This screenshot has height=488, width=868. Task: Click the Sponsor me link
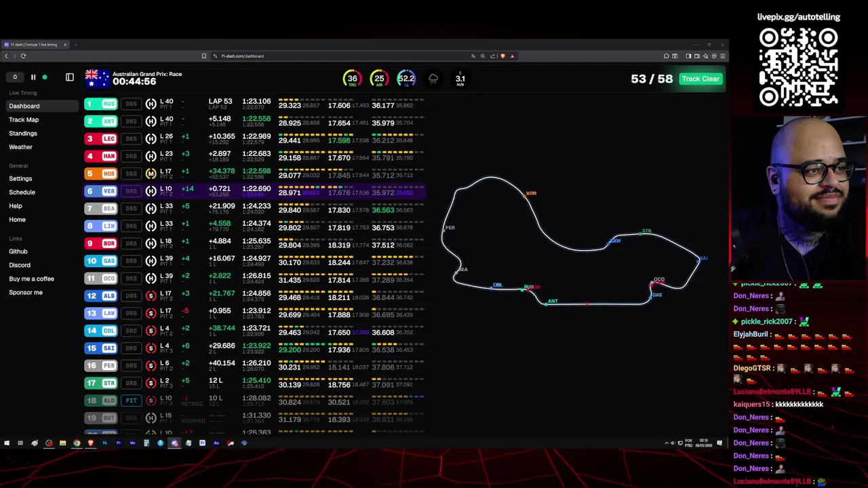26,292
